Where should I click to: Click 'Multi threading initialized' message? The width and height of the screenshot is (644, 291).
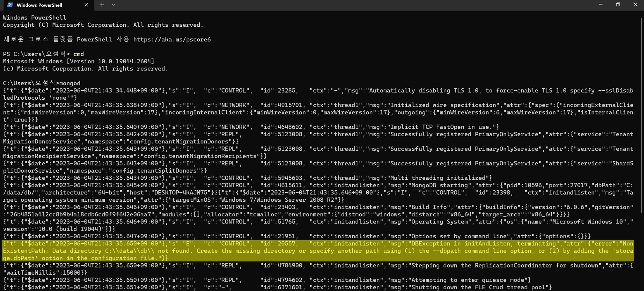pyautogui.click(x=438, y=178)
